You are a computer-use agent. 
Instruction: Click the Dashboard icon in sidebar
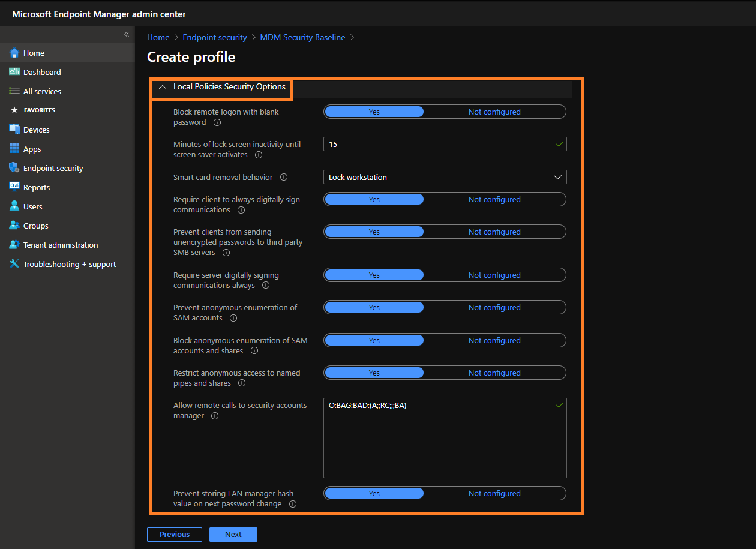coord(14,72)
